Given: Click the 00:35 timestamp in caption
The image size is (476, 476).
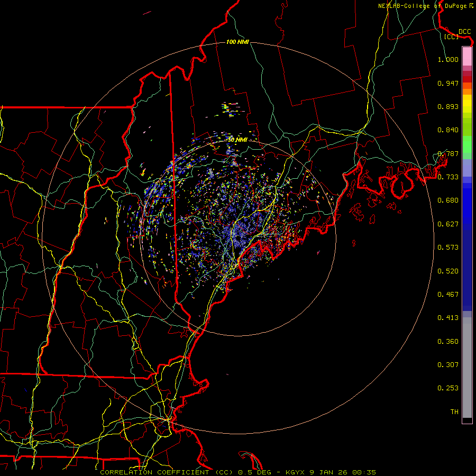Looking at the screenshot, I should tap(364, 472).
